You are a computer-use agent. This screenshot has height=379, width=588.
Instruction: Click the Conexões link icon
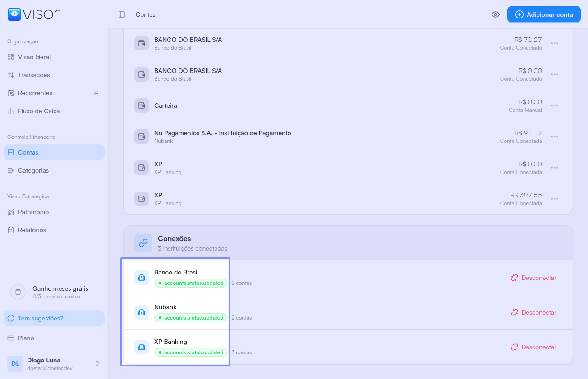pyautogui.click(x=143, y=243)
